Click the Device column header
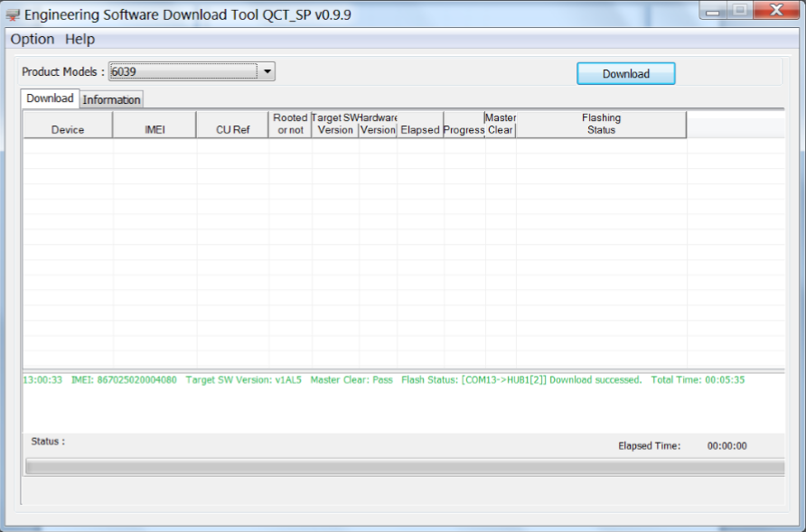Viewport: 806px width, 532px height. (x=68, y=125)
